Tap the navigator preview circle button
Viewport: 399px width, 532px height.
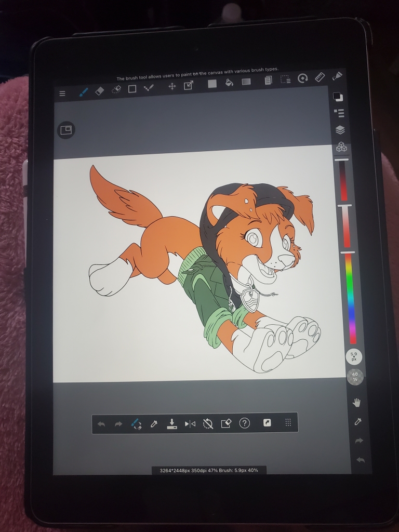[x=66, y=130]
